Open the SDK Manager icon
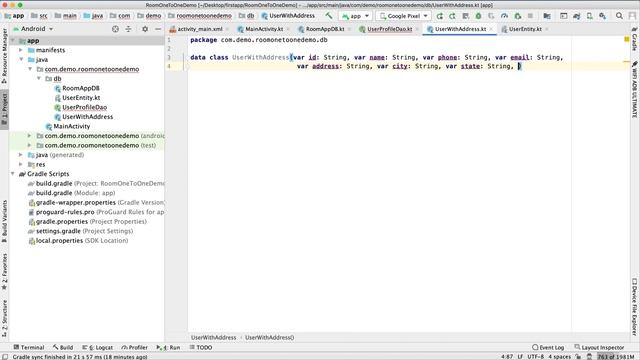The image size is (640, 360). [602, 16]
